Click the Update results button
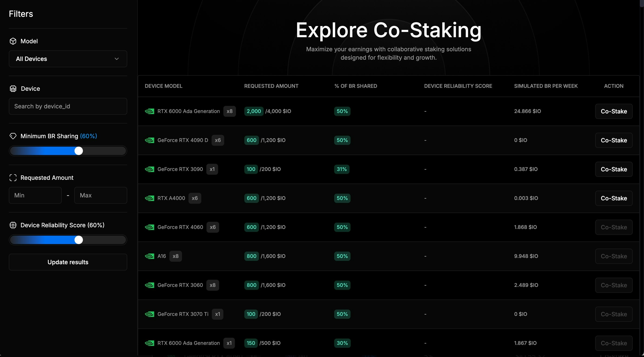Screen dimensions: 644x357 click(x=68, y=262)
